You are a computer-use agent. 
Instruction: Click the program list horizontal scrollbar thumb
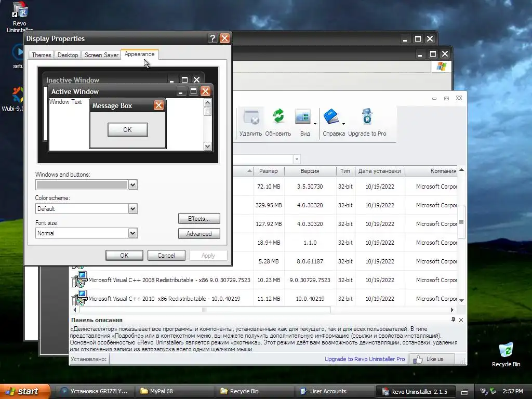click(205, 310)
